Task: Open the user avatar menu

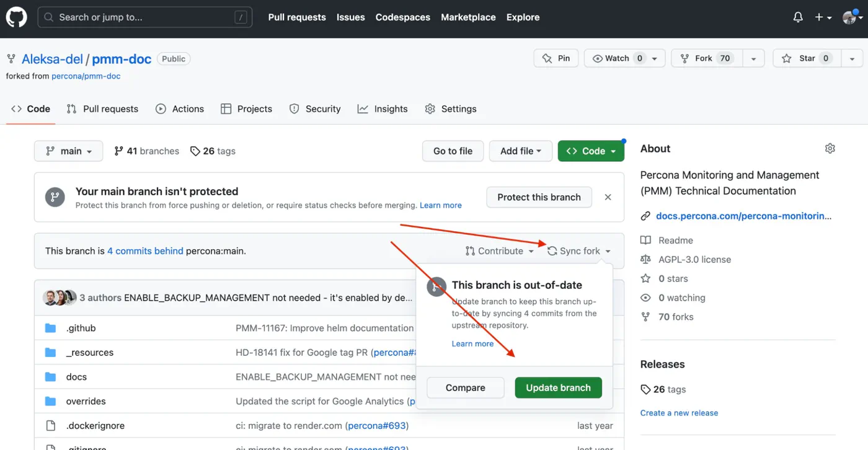Action: (852, 17)
